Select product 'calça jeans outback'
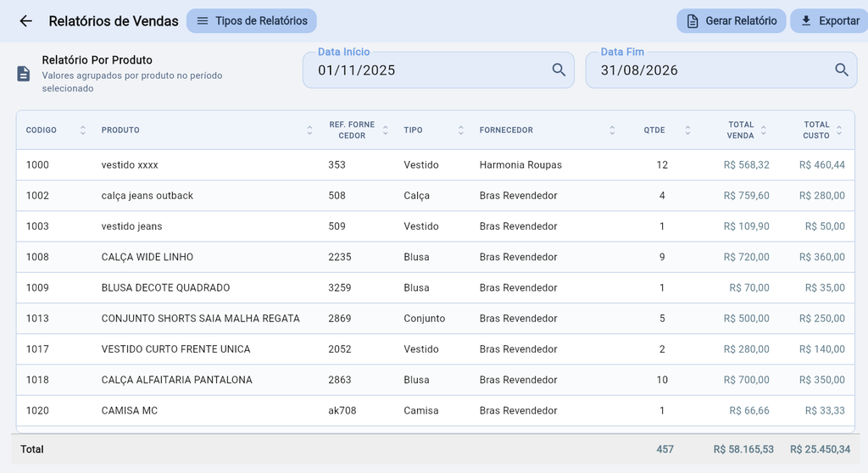The width and height of the screenshot is (868, 473). click(x=147, y=196)
